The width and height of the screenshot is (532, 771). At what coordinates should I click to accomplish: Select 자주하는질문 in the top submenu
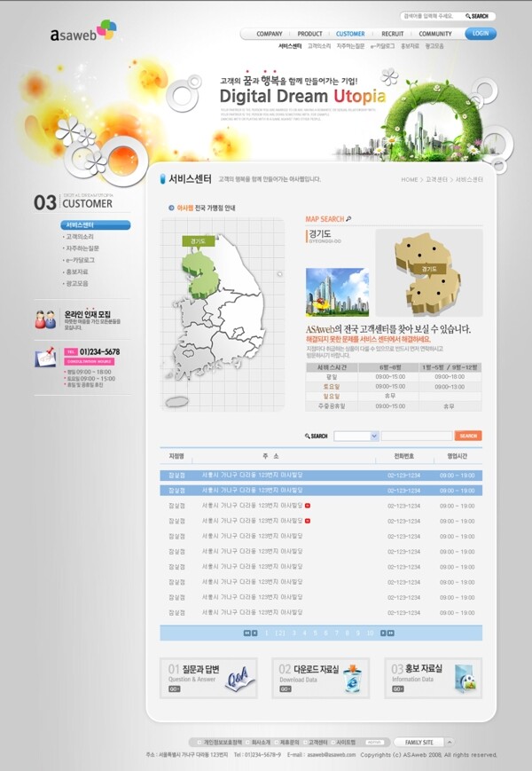point(351,46)
